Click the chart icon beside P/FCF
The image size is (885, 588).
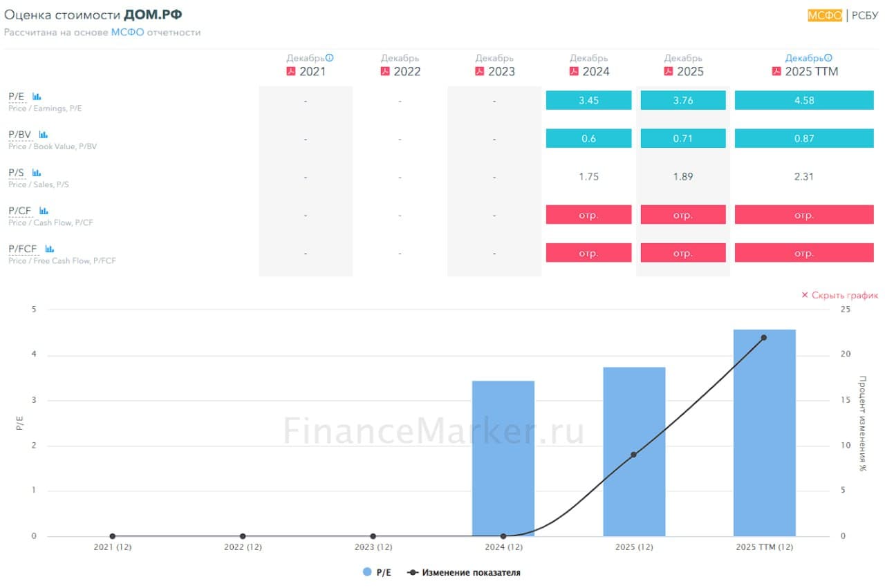point(50,249)
